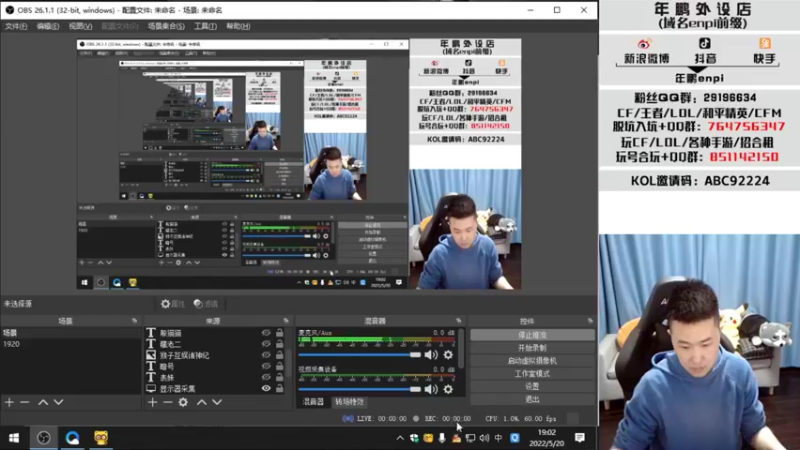The image size is (800, 450).
Task: Switch to the 转场特效 tab
Action: pyautogui.click(x=349, y=402)
